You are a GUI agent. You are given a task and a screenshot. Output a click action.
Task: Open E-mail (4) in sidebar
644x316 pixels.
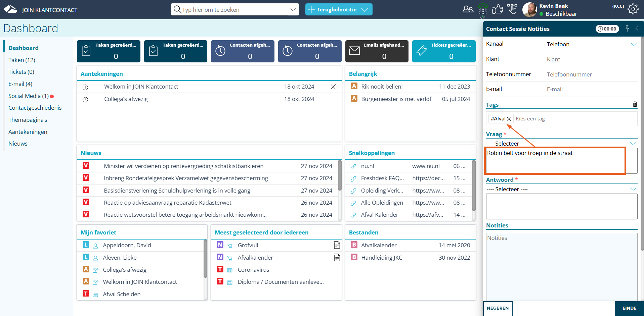20,84
